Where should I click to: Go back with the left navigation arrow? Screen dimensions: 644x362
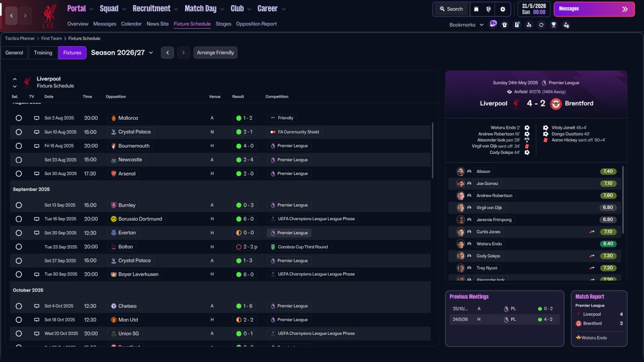pos(12,16)
